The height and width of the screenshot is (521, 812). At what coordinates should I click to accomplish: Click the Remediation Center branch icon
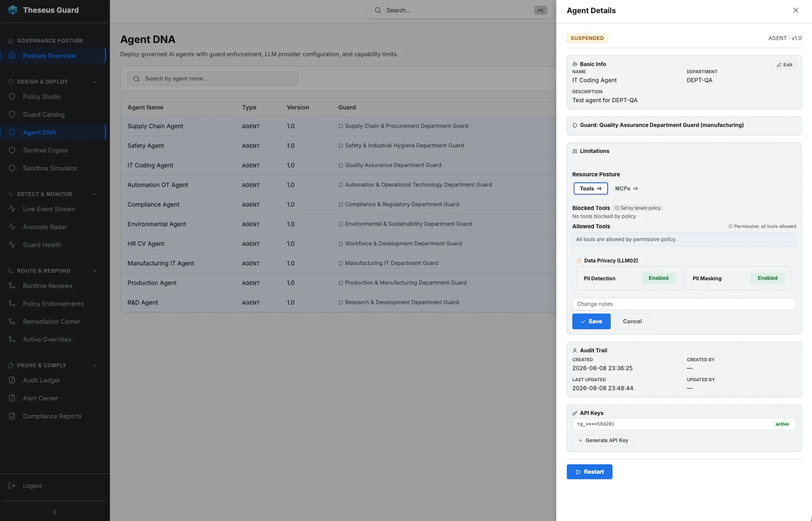12,321
